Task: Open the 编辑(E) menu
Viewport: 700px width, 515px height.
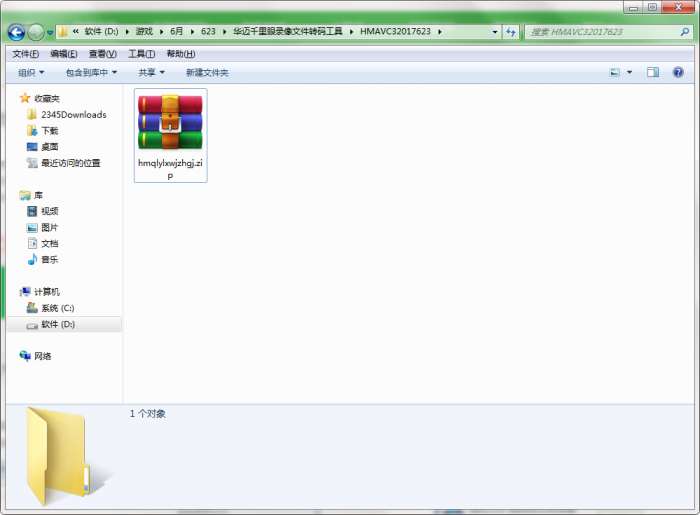Action: coord(64,54)
